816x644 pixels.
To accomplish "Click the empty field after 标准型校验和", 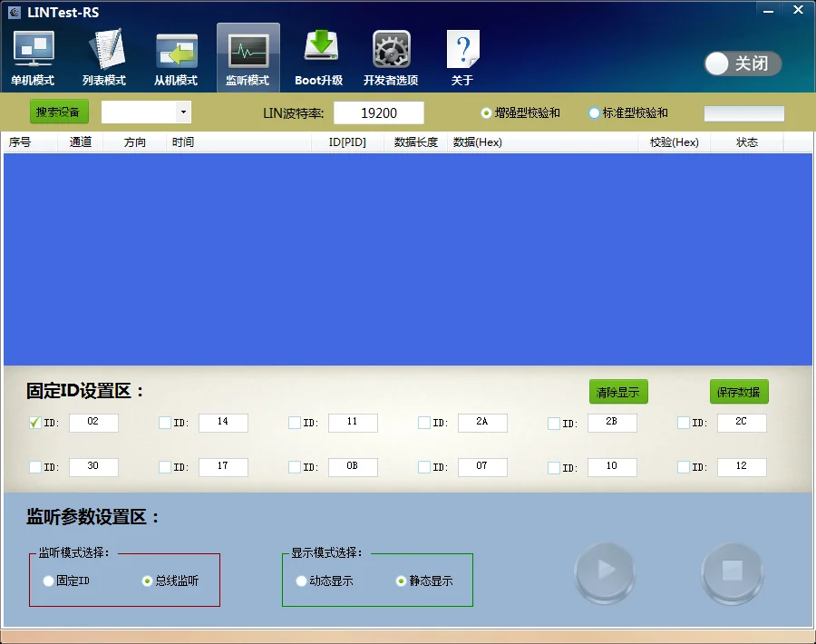I will 744,113.
